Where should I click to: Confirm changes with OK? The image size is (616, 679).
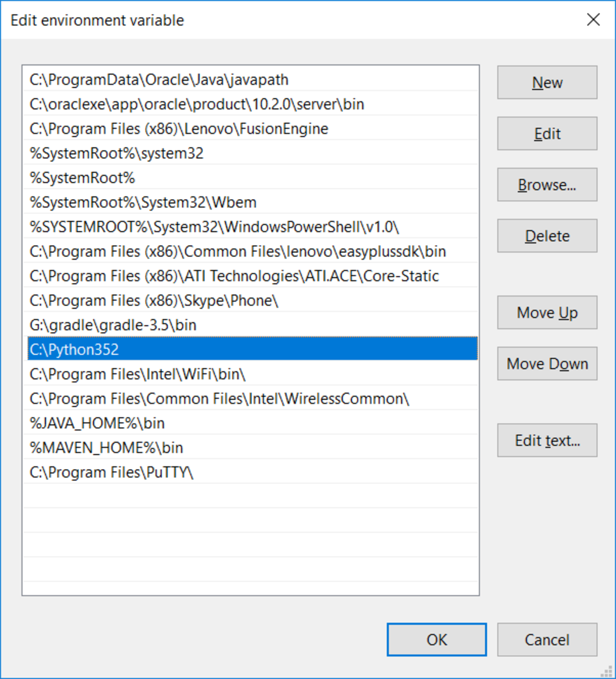click(x=436, y=639)
